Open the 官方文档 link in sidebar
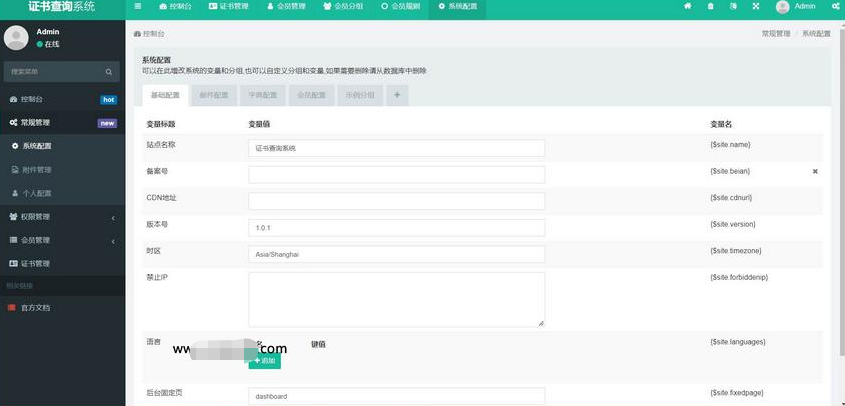Image resolution: width=845 pixels, height=406 pixels. (36, 307)
